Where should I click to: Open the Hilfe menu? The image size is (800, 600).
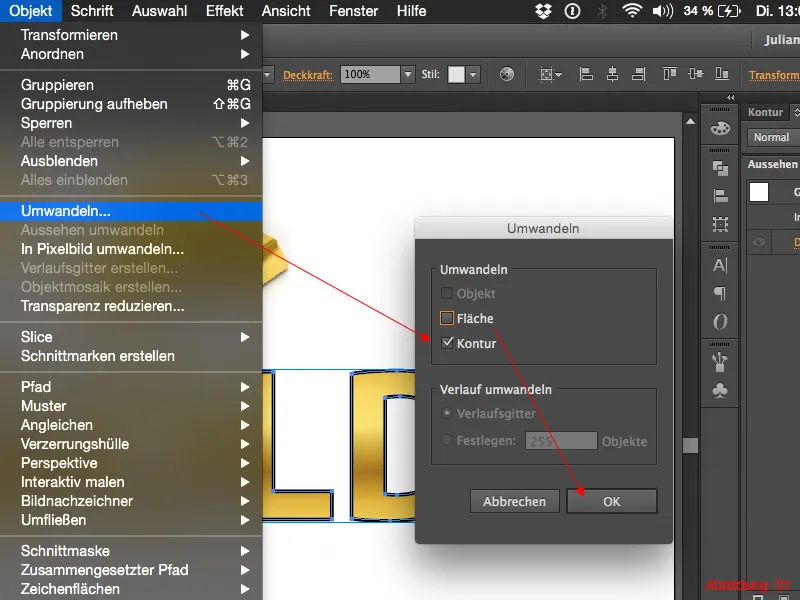click(x=411, y=11)
